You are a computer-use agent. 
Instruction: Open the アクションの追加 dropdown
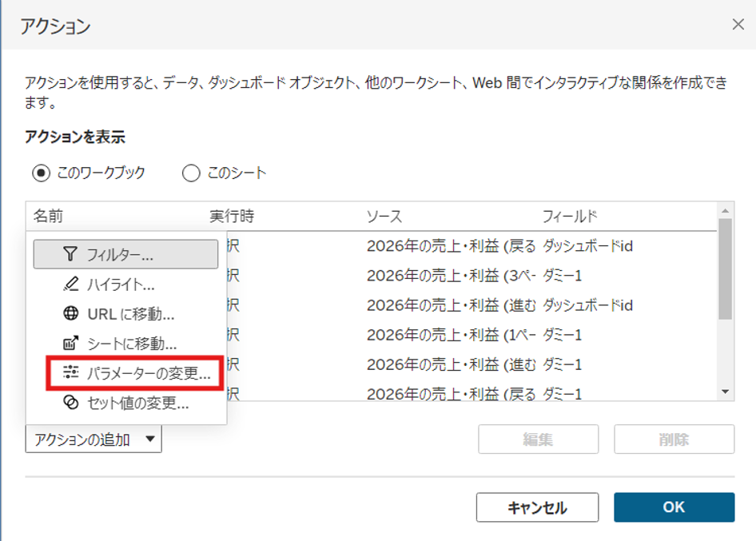point(94,440)
